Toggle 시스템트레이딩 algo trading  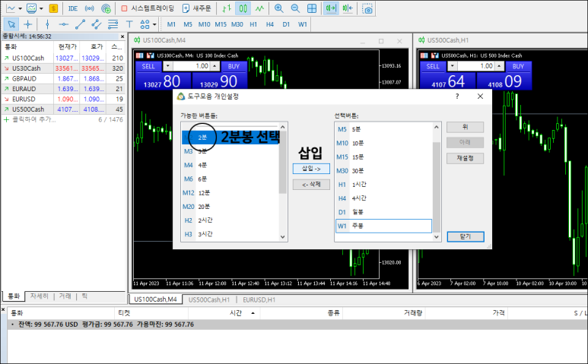coord(148,8)
